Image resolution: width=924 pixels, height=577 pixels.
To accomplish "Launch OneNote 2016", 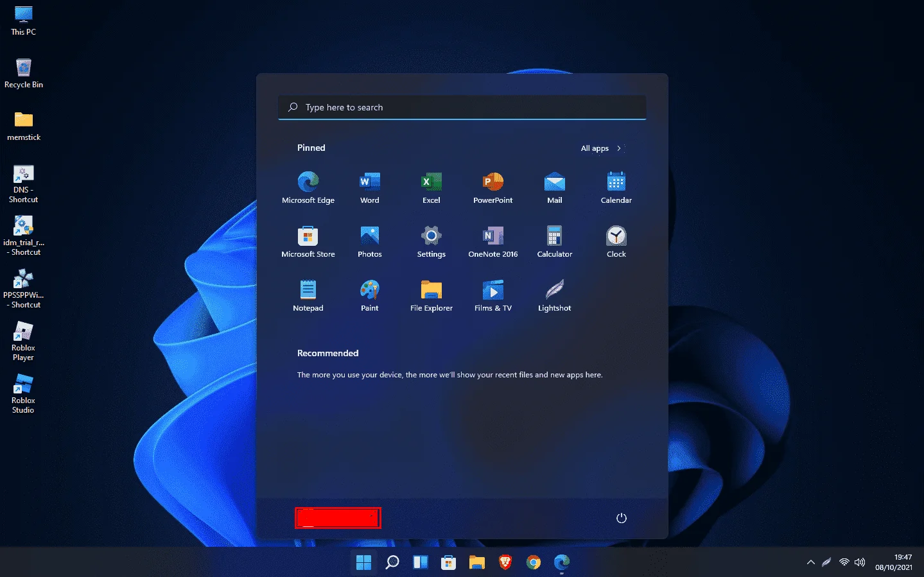I will [x=493, y=241].
